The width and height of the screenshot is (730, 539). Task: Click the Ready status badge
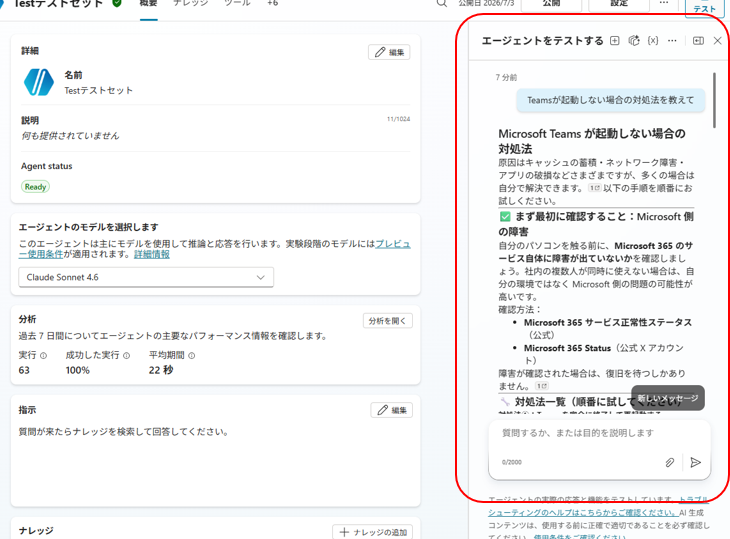pos(35,187)
